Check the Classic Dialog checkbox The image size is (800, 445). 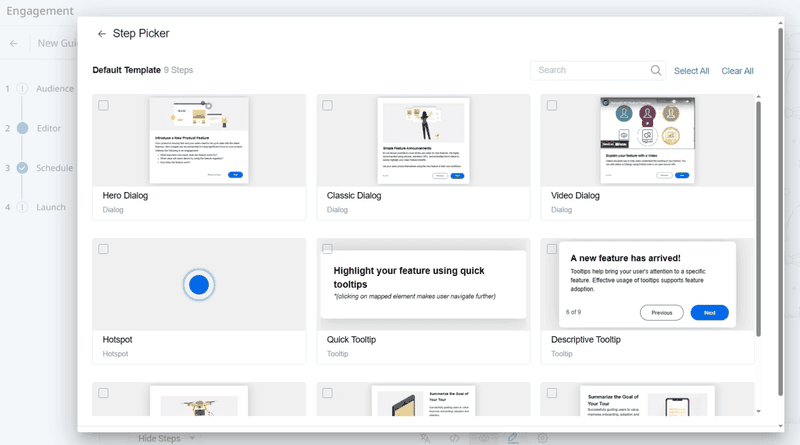(x=328, y=106)
